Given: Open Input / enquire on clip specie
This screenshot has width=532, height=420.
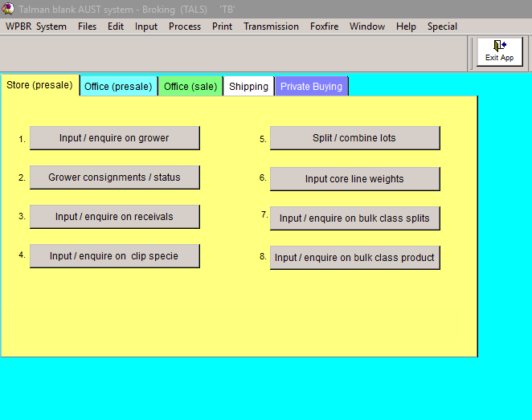Looking at the screenshot, I should point(114,256).
